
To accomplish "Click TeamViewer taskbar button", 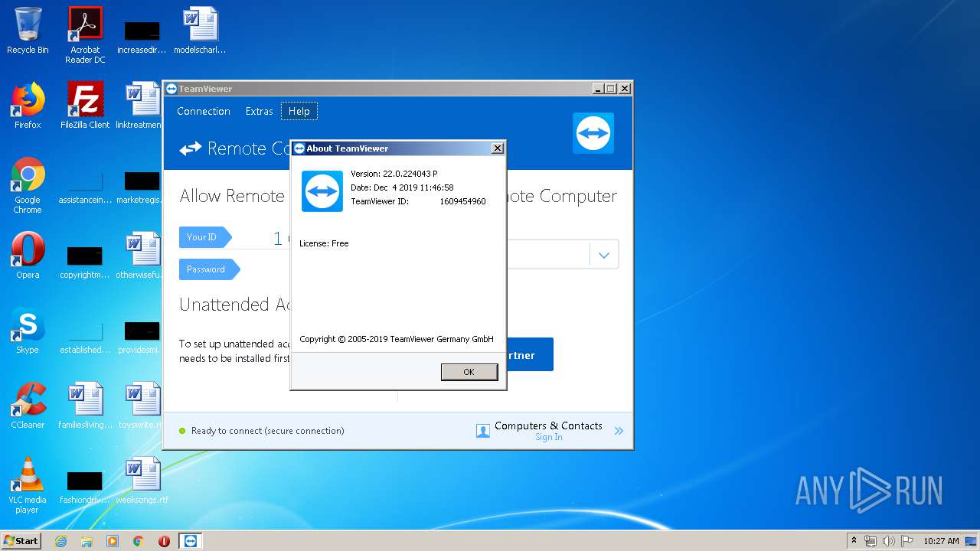I will (191, 541).
